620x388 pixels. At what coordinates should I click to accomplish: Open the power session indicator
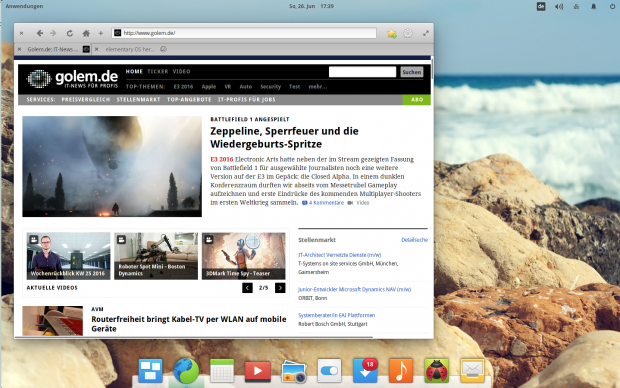point(612,6)
